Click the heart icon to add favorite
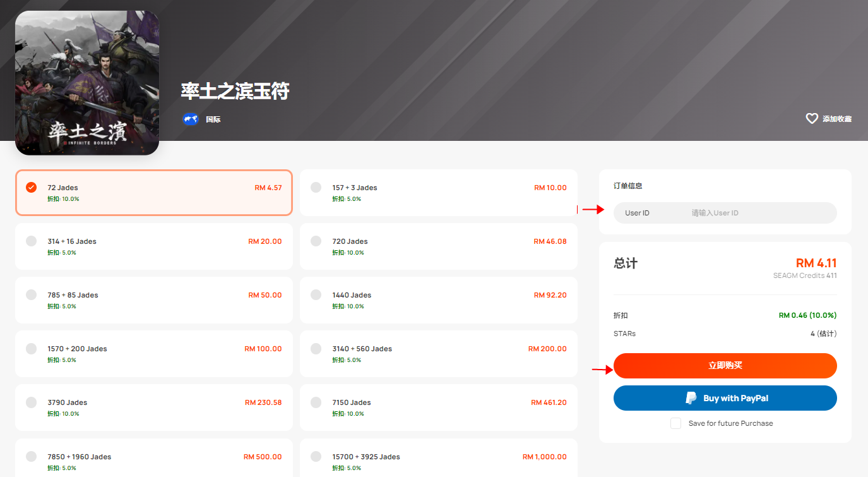The image size is (868, 477). click(x=812, y=119)
